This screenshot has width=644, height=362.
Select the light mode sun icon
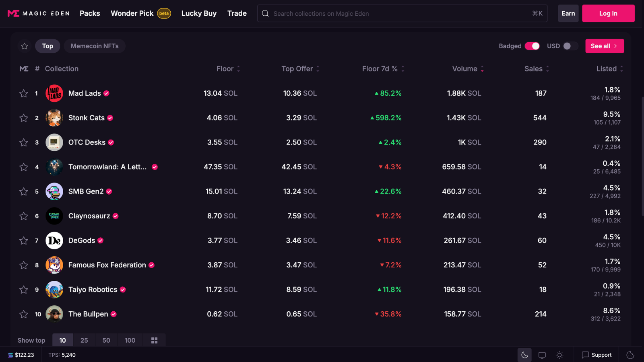pos(559,355)
